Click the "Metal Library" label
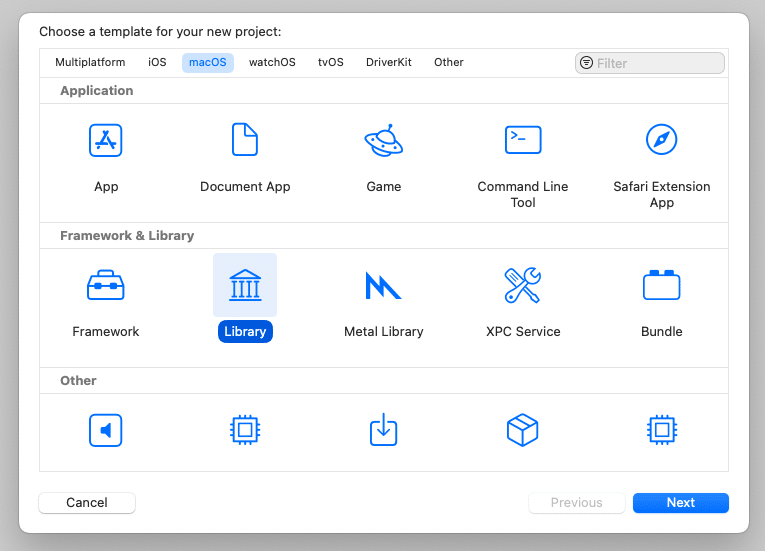The height and width of the screenshot is (551, 765). (383, 331)
